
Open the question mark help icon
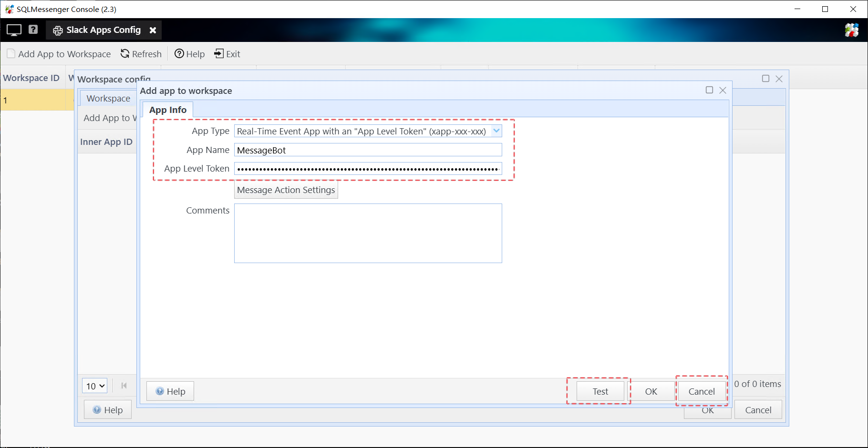(x=33, y=30)
